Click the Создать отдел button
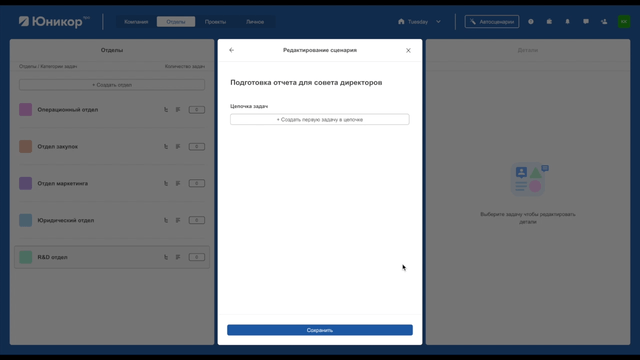 (112, 85)
